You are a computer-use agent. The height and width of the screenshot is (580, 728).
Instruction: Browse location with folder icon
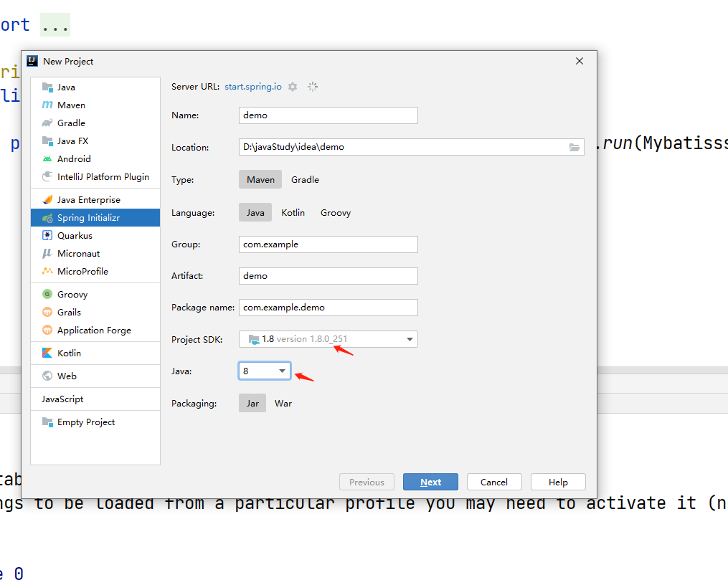[575, 147]
